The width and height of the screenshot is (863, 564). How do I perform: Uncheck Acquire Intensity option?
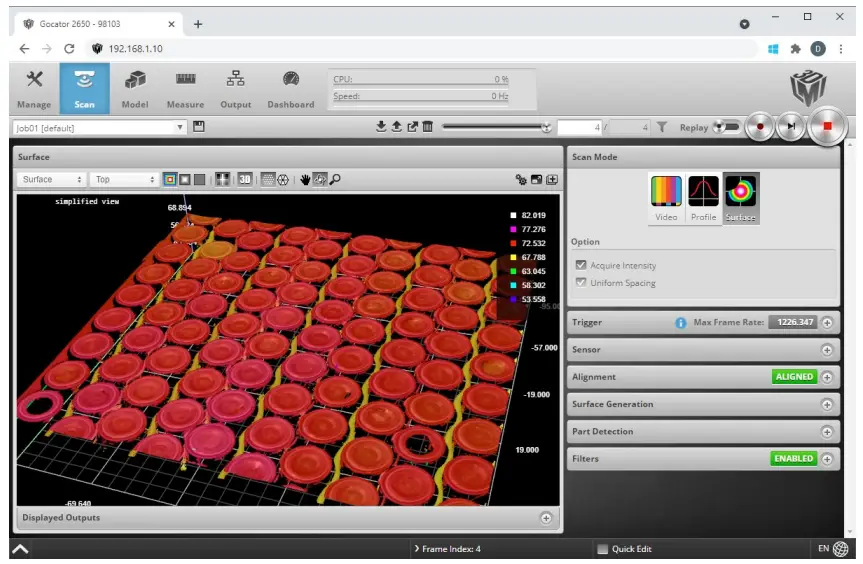[581, 266]
